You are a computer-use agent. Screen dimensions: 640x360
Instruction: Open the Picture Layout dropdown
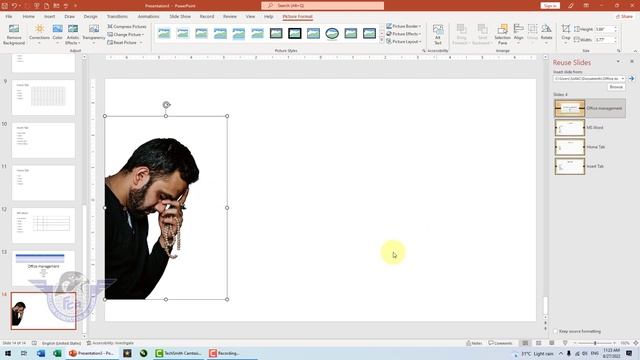(x=403, y=42)
